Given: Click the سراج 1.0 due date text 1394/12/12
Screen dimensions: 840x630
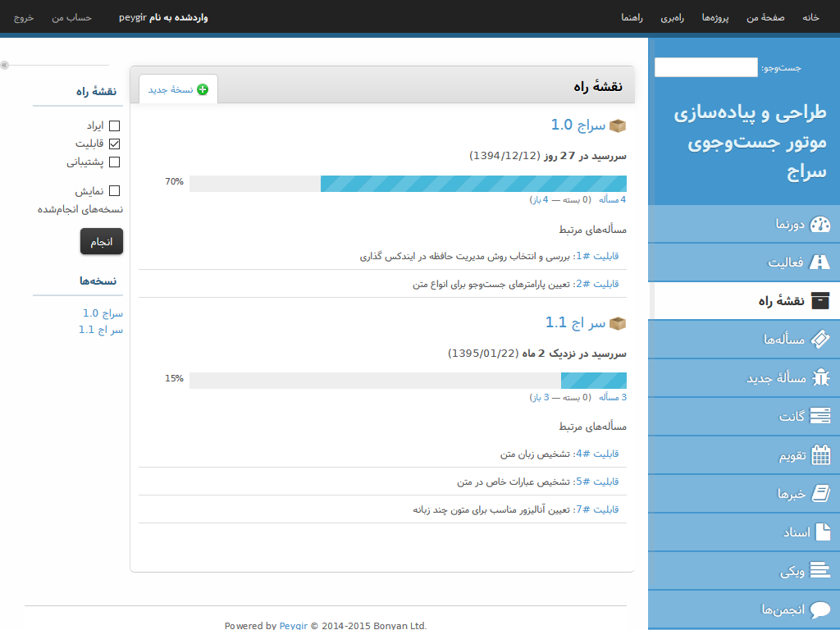Looking at the screenshot, I should (x=504, y=156).
